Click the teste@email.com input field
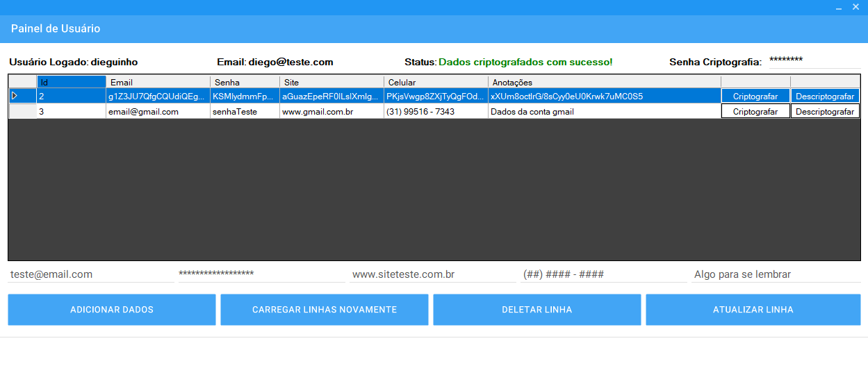 (90, 274)
